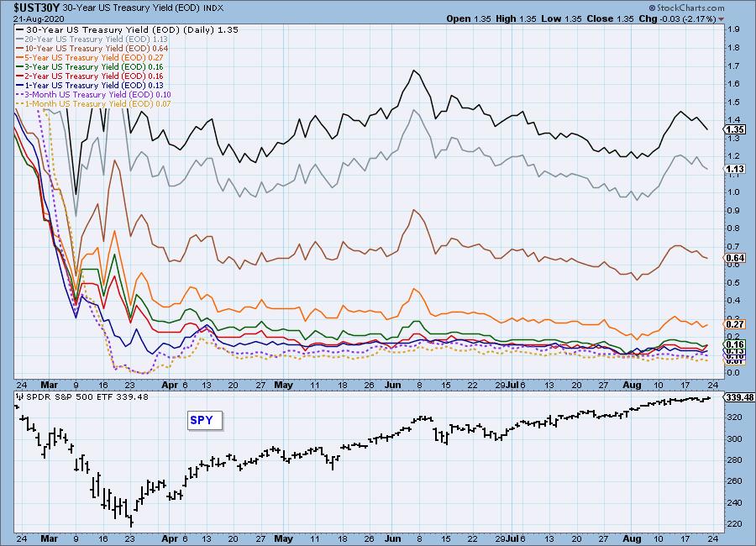
Task: Click the Chg -0.03 (-2.17%) readout
Action: coord(678,18)
